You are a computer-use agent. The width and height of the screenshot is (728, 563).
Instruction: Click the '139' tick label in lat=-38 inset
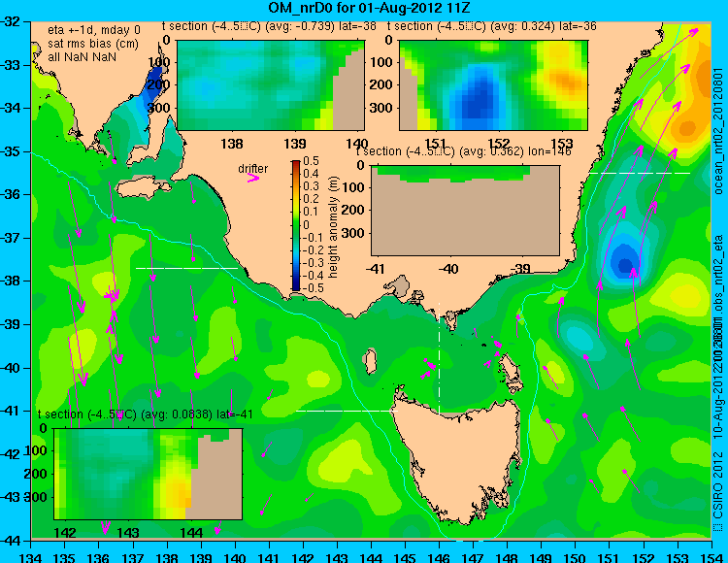[x=295, y=144]
